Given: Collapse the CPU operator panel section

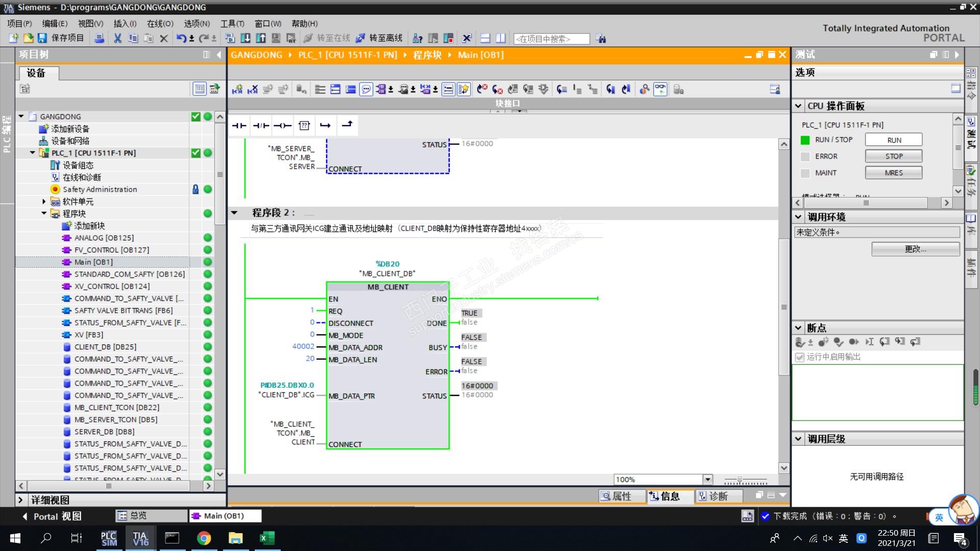Looking at the screenshot, I should [798, 106].
